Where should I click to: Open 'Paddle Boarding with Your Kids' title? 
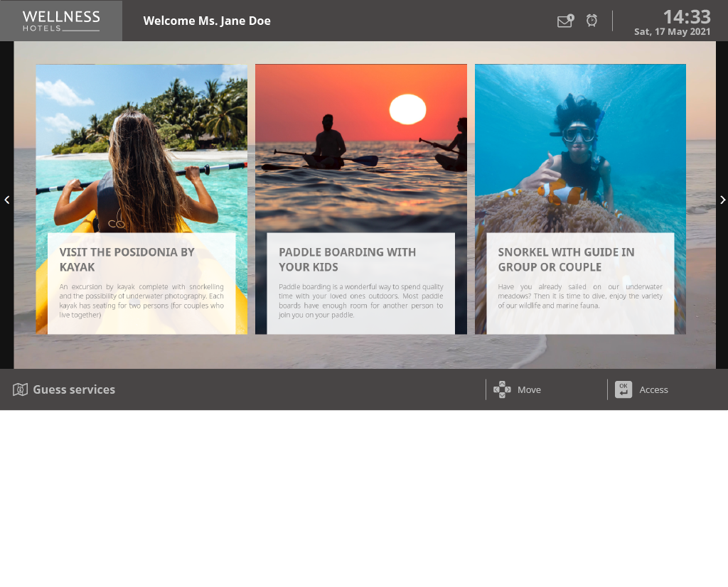[347, 259]
